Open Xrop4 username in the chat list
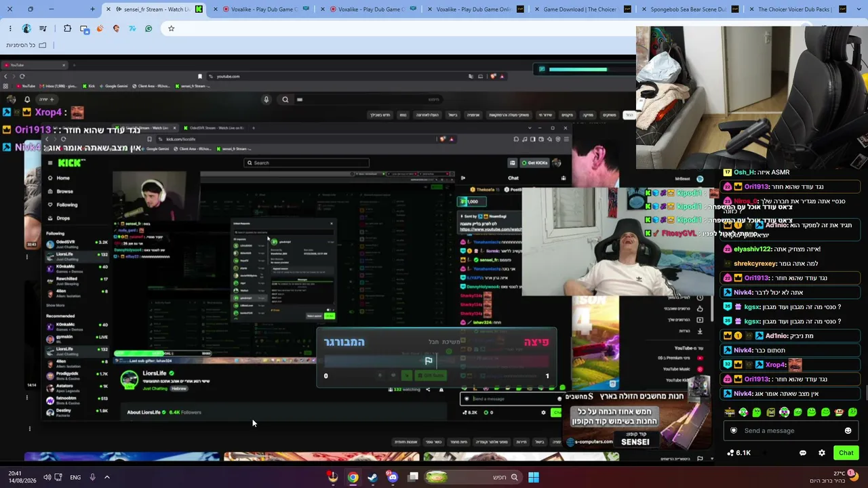This screenshot has height=488, width=868. (775, 365)
